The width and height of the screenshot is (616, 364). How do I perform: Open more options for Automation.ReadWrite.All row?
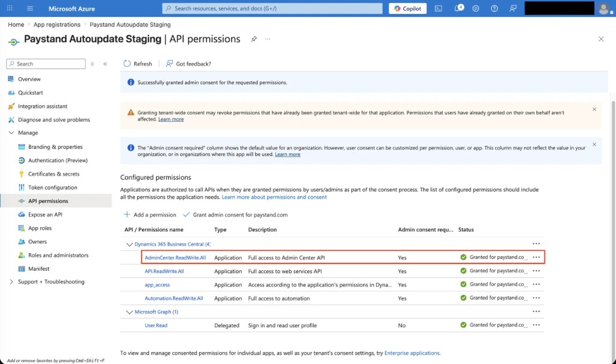(x=536, y=298)
